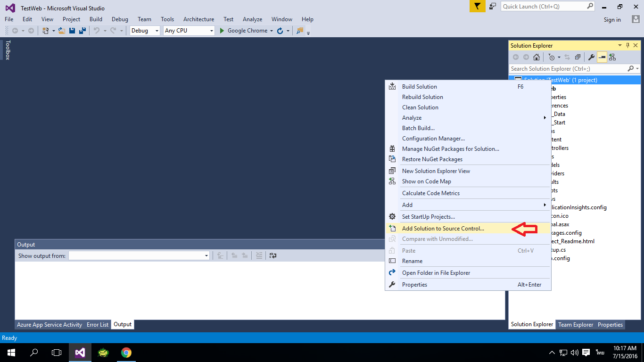This screenshot has height=362, width=644.
Task: Open the Properties tab beside Team Explorer
Action: [x=610, y=325]
